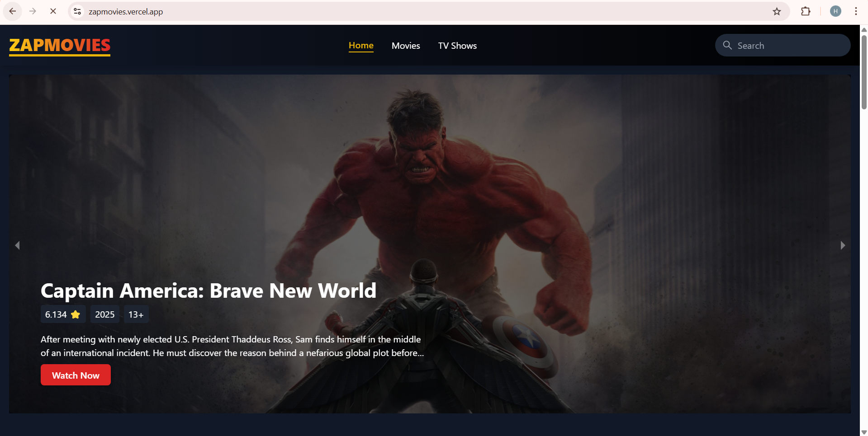Open the Movies nav tab
This screenshot has height=436, width=868.
[x=406, y=46]
